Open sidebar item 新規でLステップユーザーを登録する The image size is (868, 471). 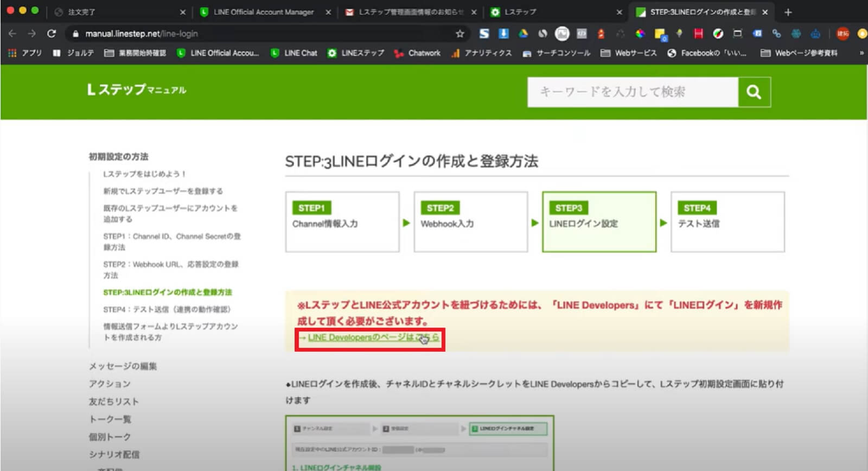click(x=163, y=191)
